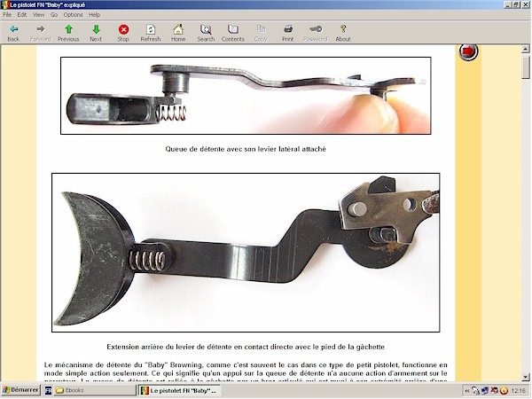Print the page using Print icon
This screenshot has height=399, width=532.
coord(288,32)
